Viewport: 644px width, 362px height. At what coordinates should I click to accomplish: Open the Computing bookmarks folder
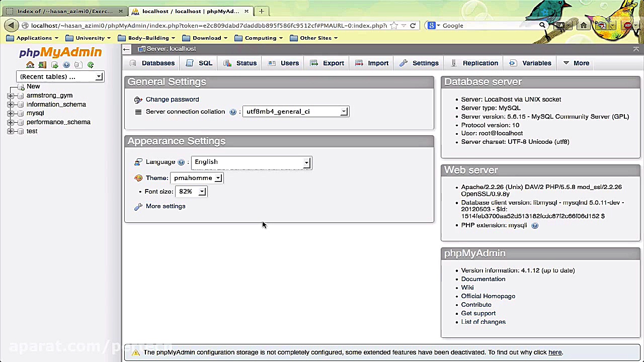coord(260,38)
